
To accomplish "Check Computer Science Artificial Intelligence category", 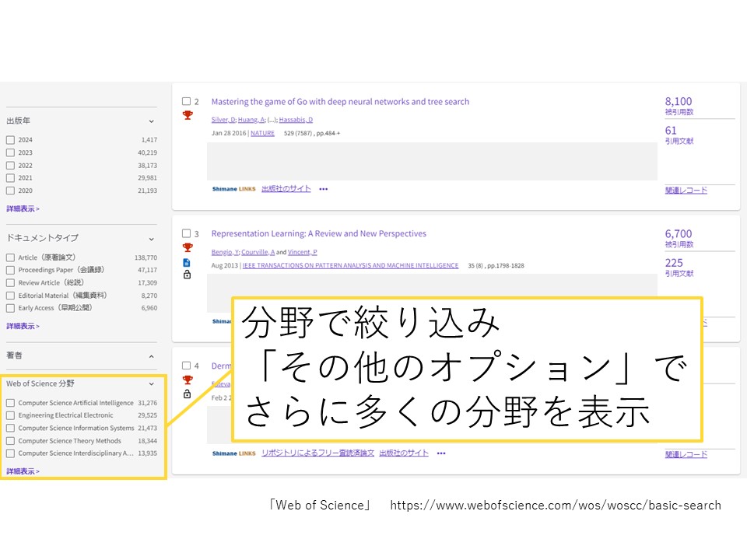I will pos(10,403).
